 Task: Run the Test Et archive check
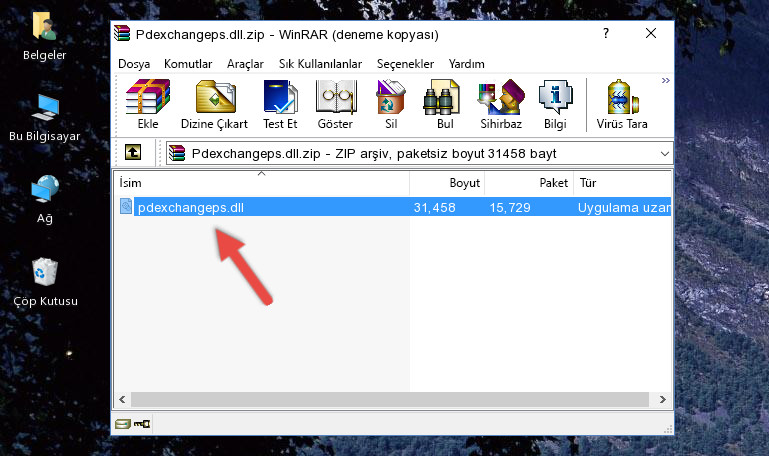coord(280,104)
